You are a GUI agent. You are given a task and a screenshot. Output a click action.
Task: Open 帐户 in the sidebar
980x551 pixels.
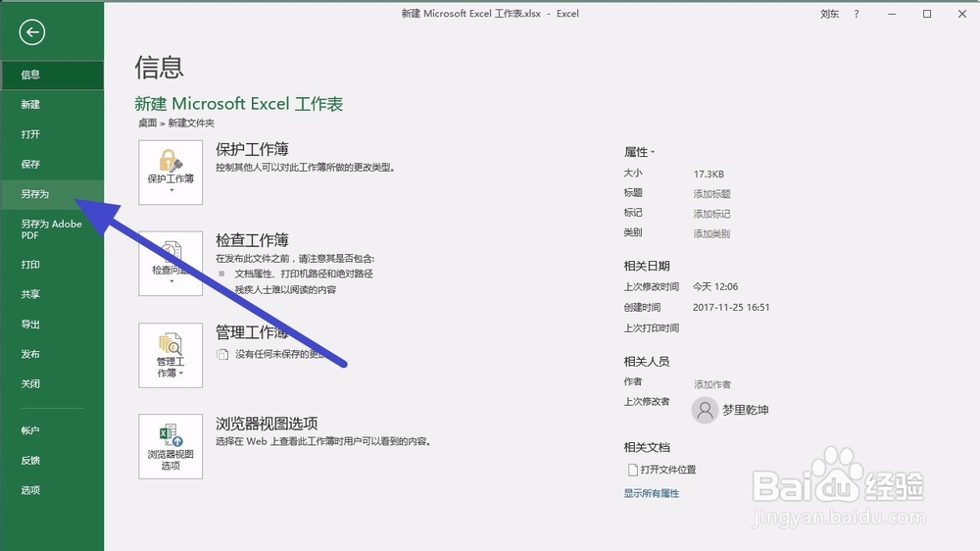click(x=52, y=430)
